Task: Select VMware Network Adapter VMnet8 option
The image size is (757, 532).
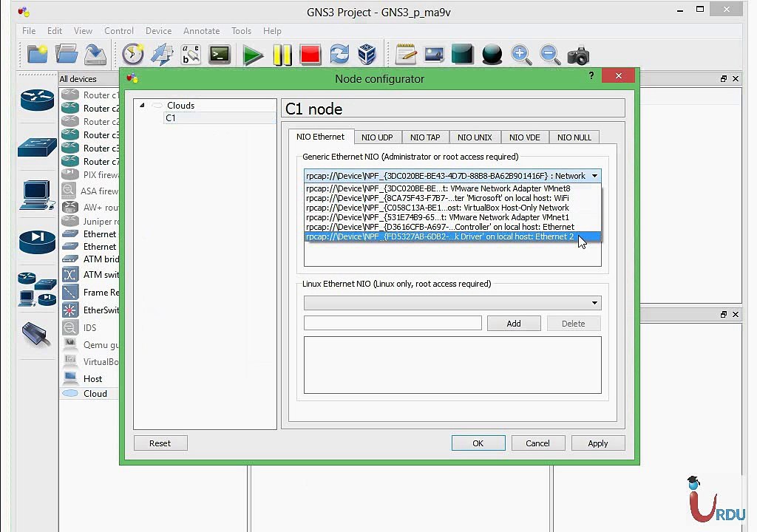Action: coord(452,188)
